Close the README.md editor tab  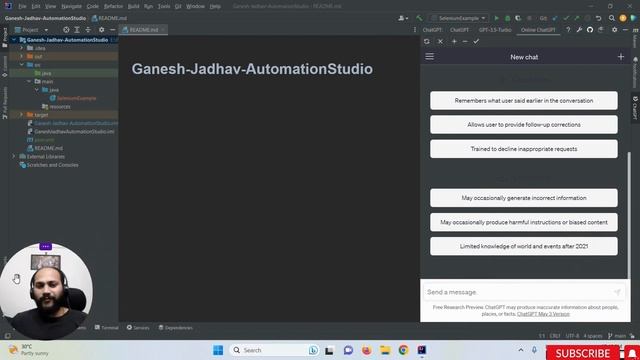(163, 30)
